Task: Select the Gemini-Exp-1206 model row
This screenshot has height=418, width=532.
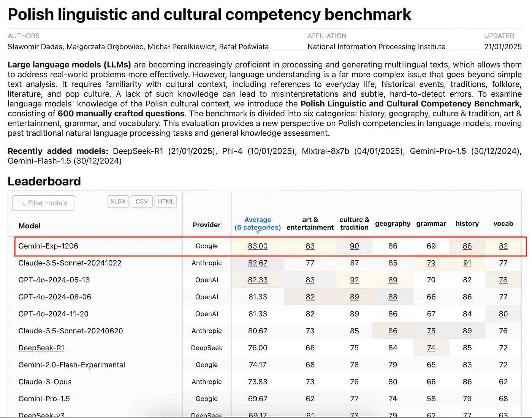Action: pos(48,246)
